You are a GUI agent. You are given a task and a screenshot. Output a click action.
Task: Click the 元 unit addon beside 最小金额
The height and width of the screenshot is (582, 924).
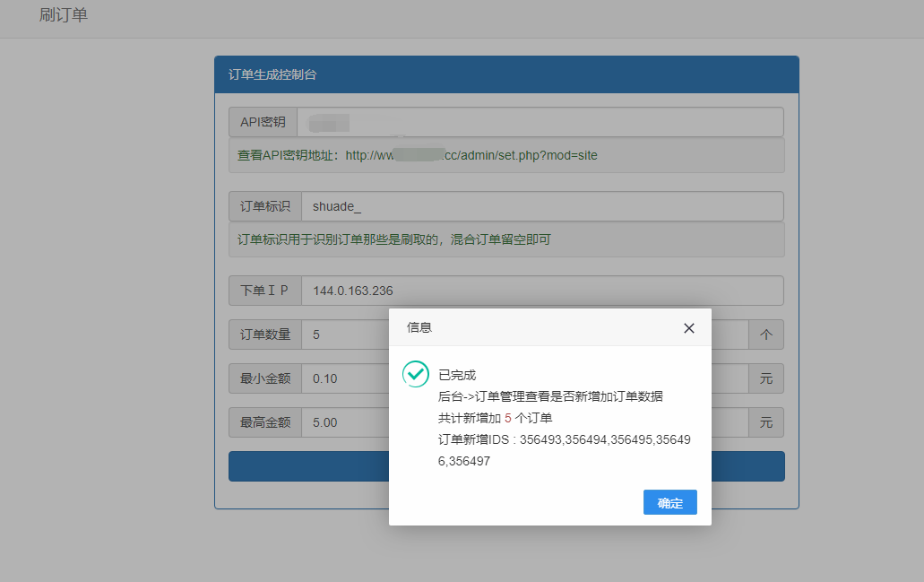[x=765, y=378]
